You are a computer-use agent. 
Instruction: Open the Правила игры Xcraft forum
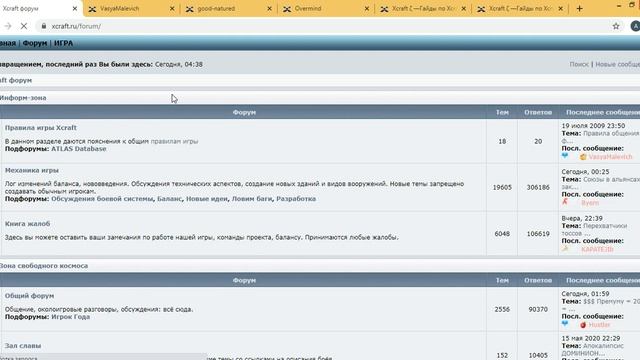41,128
